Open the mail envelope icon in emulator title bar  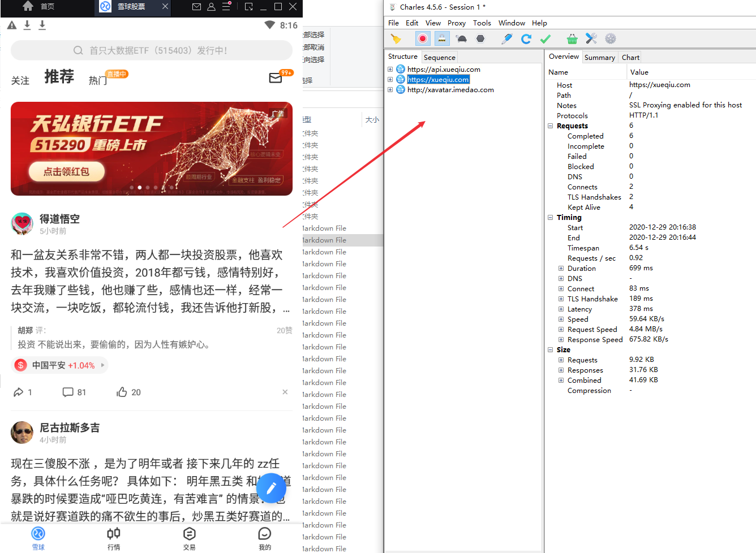pos(196,7)
